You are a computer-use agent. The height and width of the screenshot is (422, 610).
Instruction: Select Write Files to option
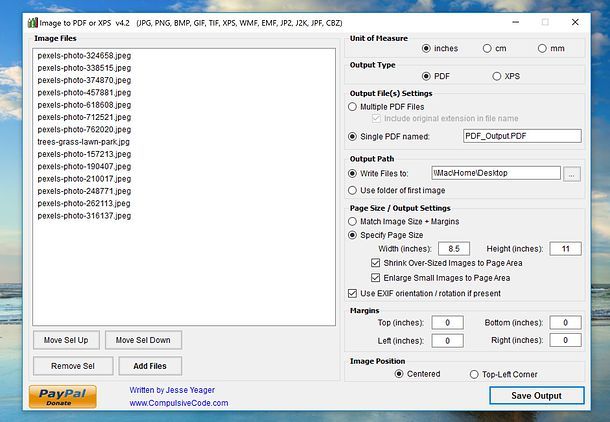tap(352, 173)
